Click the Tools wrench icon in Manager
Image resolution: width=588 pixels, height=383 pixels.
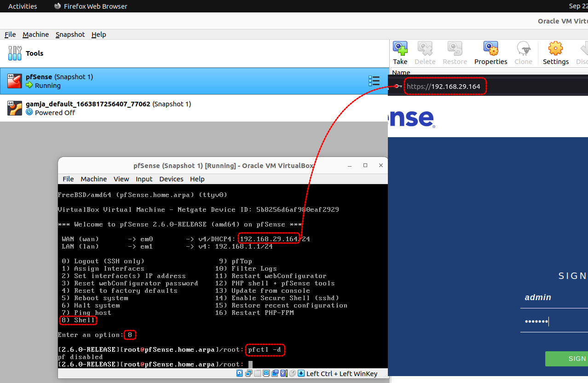point(15,53)
